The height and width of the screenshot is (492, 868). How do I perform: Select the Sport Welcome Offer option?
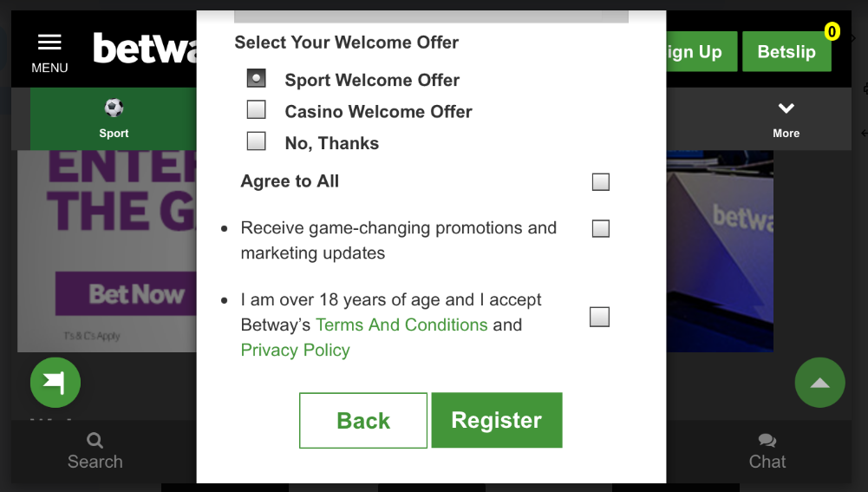coord(257,79)
